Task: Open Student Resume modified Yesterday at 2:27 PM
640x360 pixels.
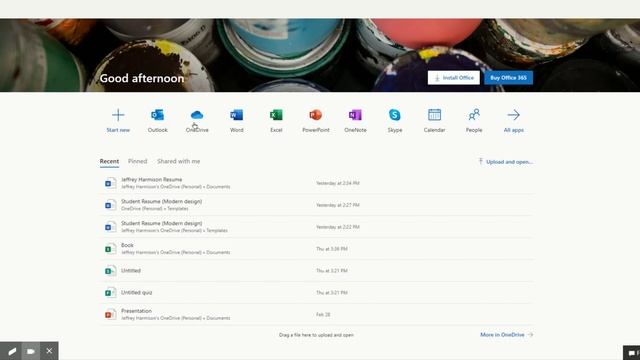Action: [317, 205]
